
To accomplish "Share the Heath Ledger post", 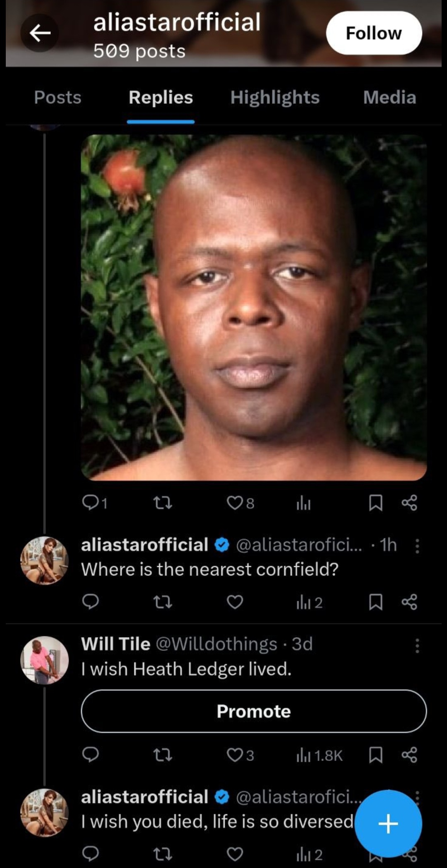I will pyautogui.click(x=409, y=755).
